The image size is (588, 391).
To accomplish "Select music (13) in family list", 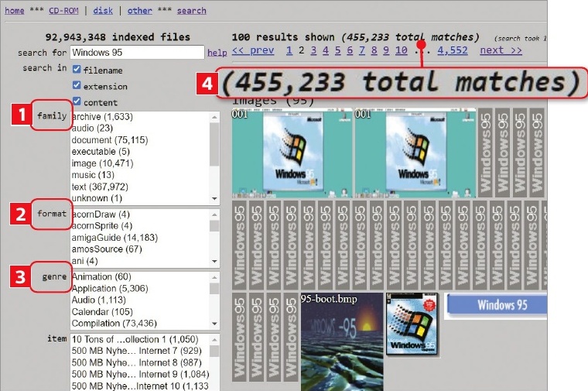I will [x=93, y=175].
